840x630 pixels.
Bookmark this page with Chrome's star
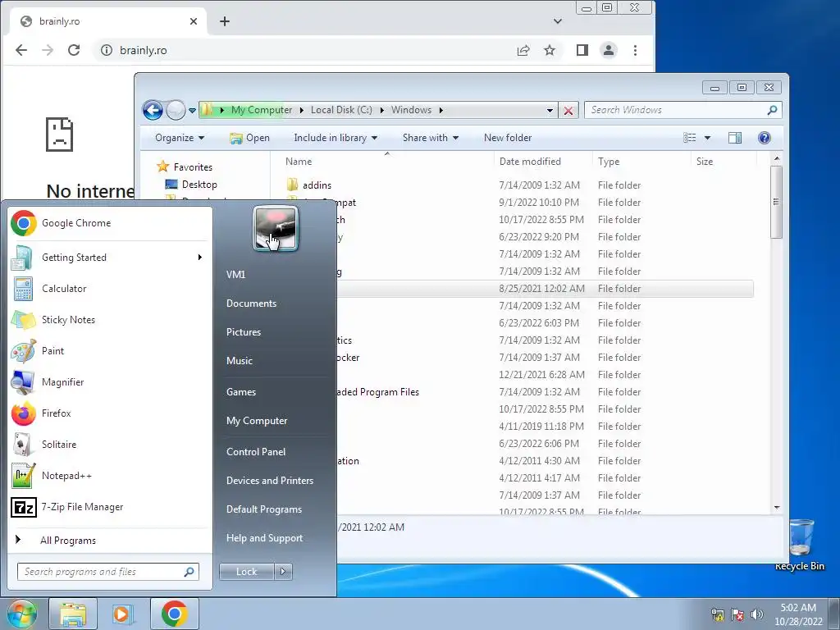[550, 50]
